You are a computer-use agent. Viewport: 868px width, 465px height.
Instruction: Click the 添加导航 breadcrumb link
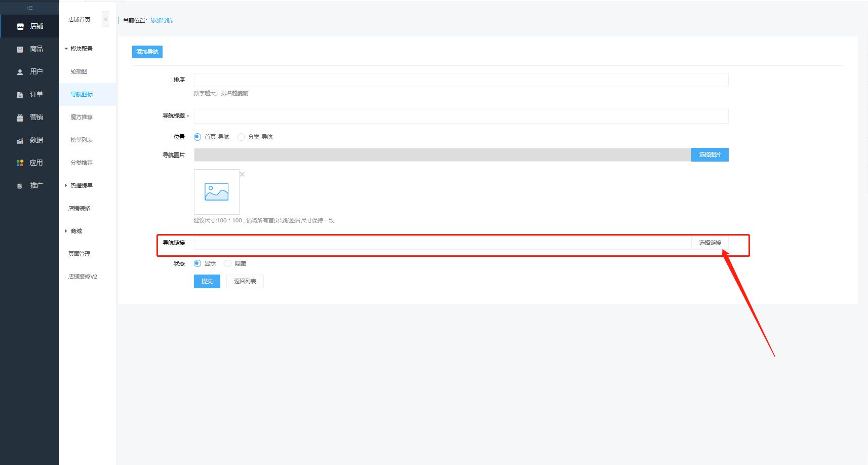point(162,20)
